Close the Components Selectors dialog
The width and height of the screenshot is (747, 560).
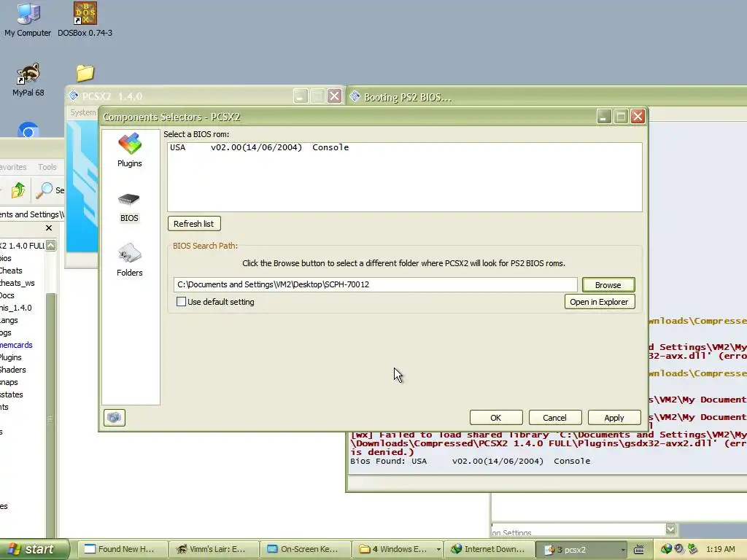click(638, 117)
